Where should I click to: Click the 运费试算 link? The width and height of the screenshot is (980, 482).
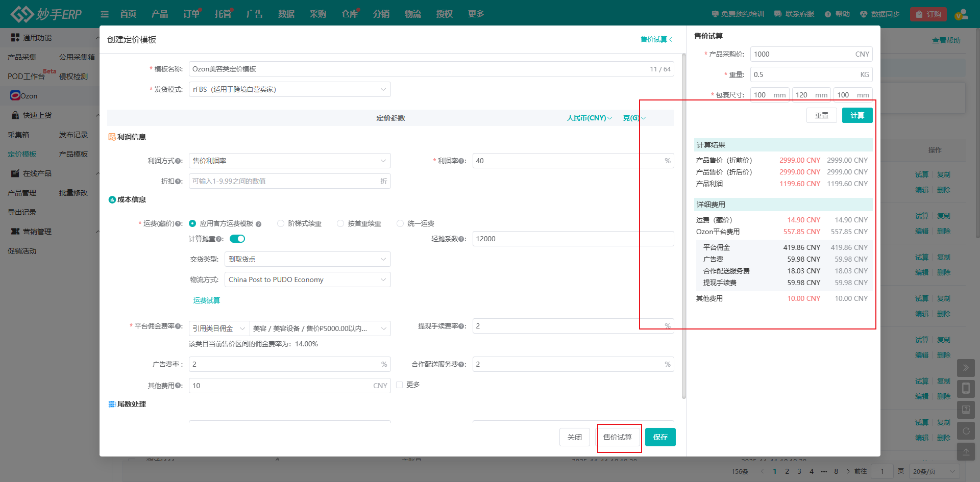point(207,300)
